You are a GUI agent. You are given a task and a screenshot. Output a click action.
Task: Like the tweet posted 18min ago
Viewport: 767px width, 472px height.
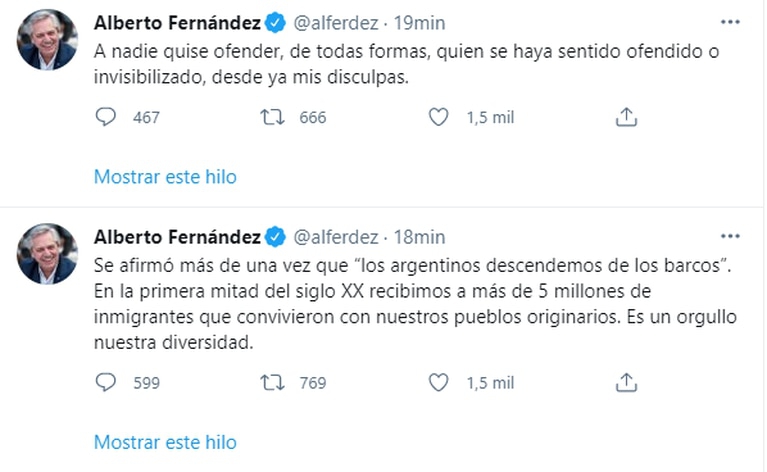438,382
